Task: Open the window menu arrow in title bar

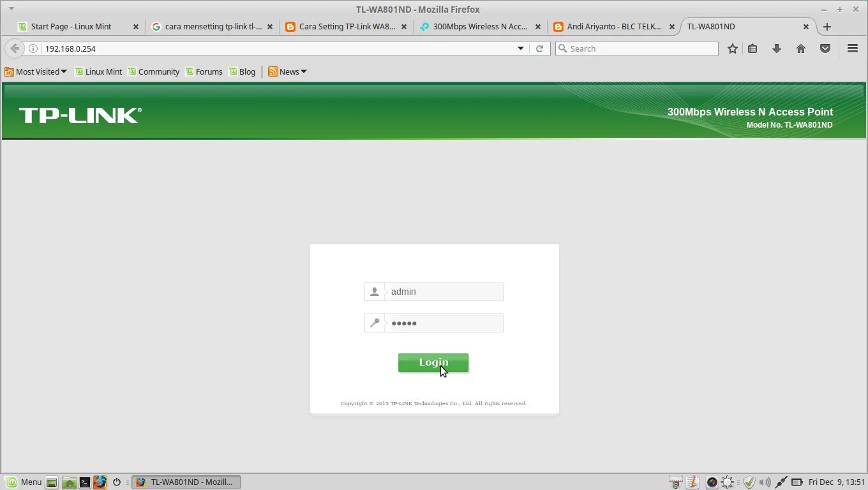Action: click(x=11, y=9)
